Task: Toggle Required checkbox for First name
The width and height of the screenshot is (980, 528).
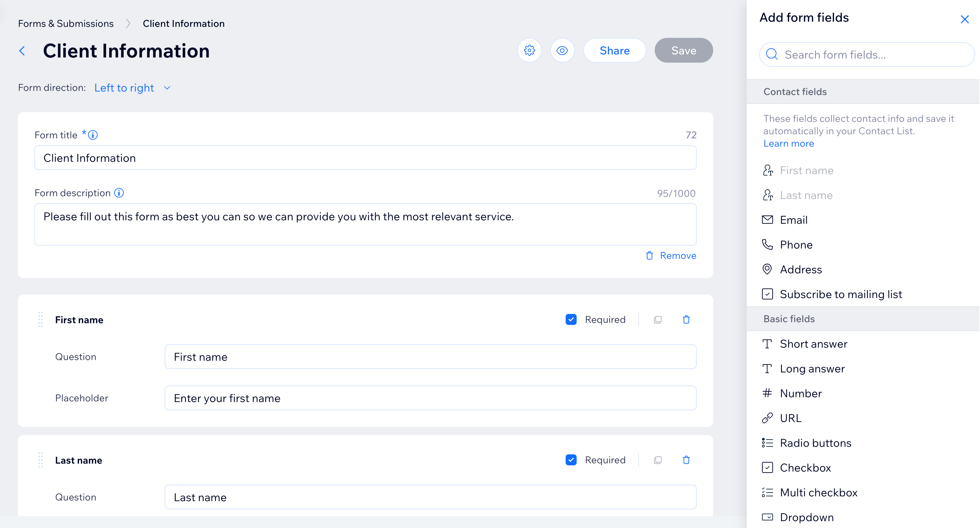Action: 571,319
